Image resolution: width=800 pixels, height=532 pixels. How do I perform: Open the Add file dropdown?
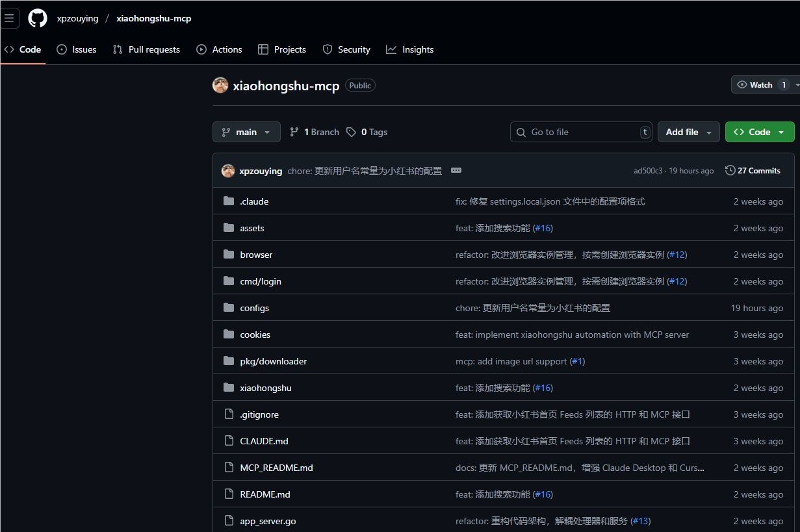point(689,132)
